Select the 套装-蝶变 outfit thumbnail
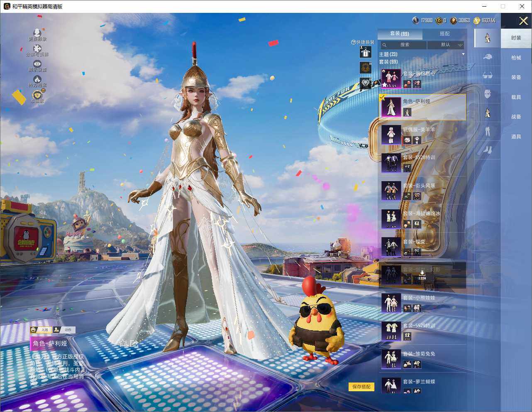The width and height of the screenshot is (532, 412). pyautogui.click(x=391, y=247)
